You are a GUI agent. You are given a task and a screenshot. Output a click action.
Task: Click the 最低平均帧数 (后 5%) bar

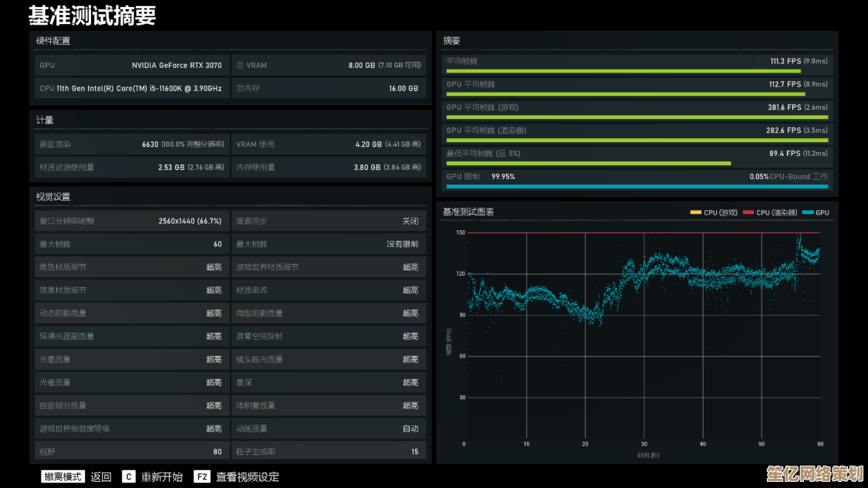pyautogui.click(x=588, y=164)
